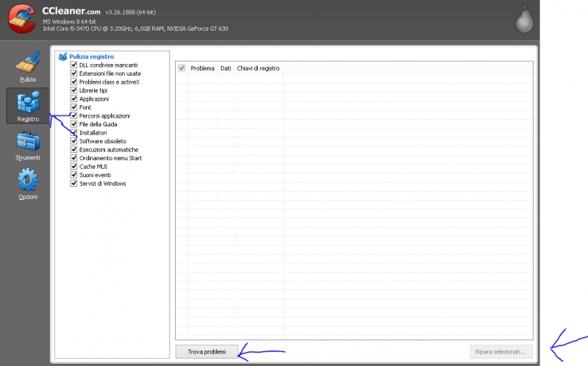The image size is (588, 366).
Task: Toggle the Font checkbox
Action: [73, 107]
